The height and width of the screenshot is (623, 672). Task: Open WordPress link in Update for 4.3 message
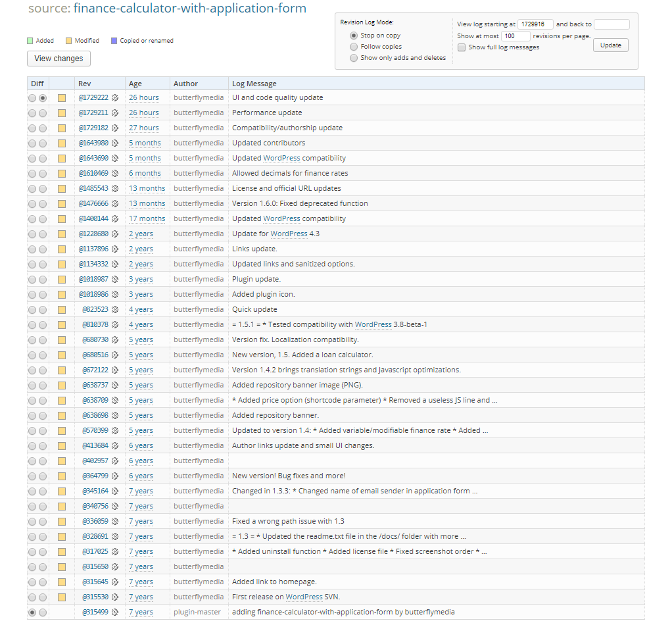point(289,234)
